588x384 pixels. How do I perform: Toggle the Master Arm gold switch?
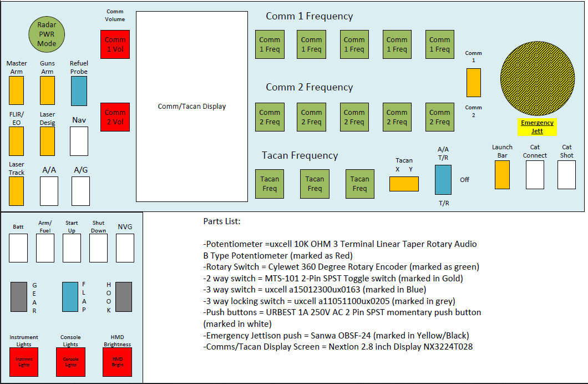point(16,90)
